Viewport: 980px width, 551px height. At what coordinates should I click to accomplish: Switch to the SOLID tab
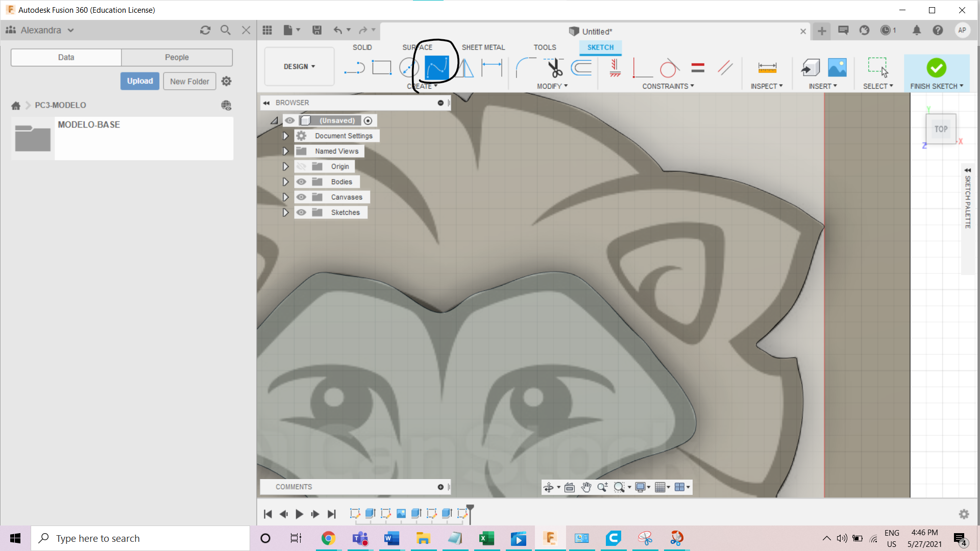click(x=362, y=47)
